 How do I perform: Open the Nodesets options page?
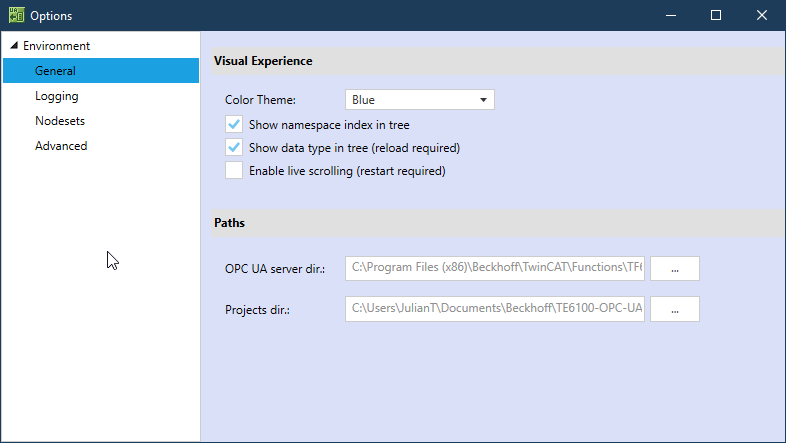coord(60,121)
